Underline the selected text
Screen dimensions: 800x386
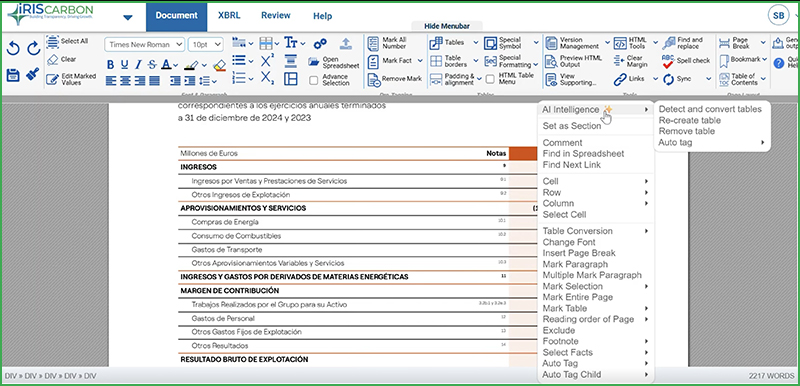(x=124, y=65)
